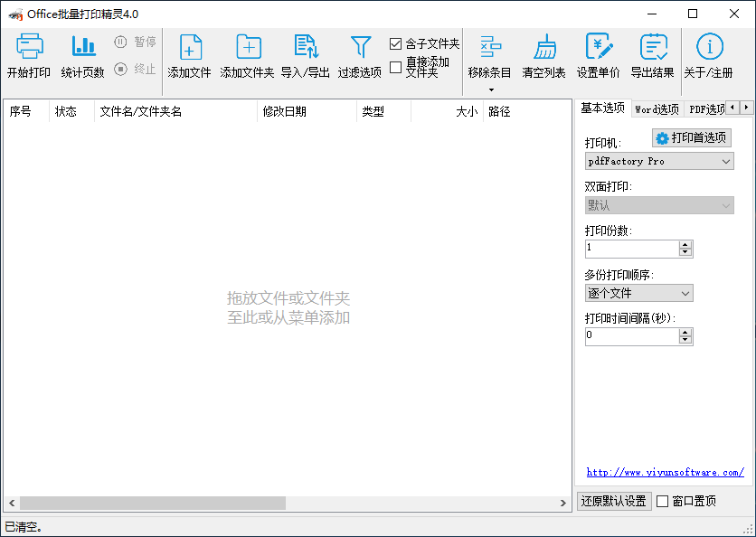The image size is (756, 537).
Task: Click the Add File (添加文件) icon
Action: (190, 47)
